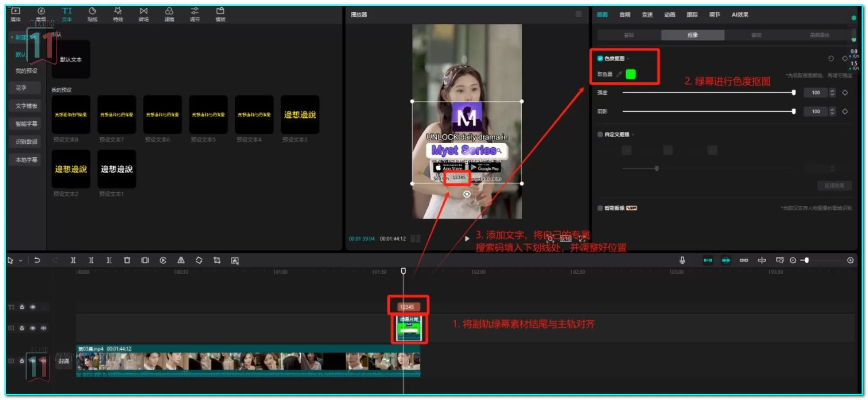Screen dimensions: 868x400
Task: Select the 抠像 cutout sub-tab
Action: (692, 35)
